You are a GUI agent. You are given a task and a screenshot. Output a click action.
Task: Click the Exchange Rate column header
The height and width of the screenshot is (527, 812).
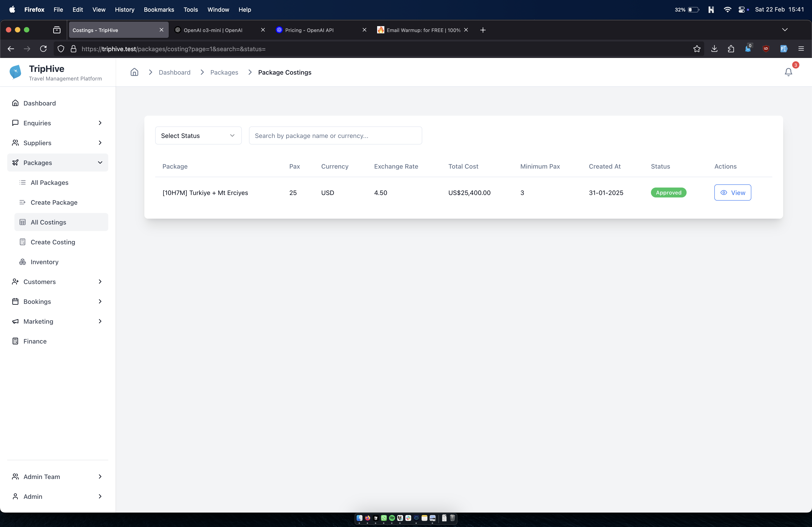396,166
